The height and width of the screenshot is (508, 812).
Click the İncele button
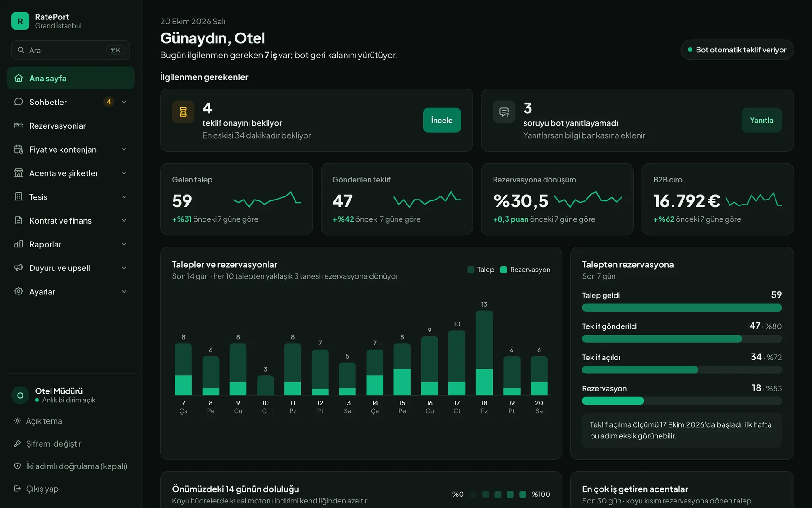[442, 120]
